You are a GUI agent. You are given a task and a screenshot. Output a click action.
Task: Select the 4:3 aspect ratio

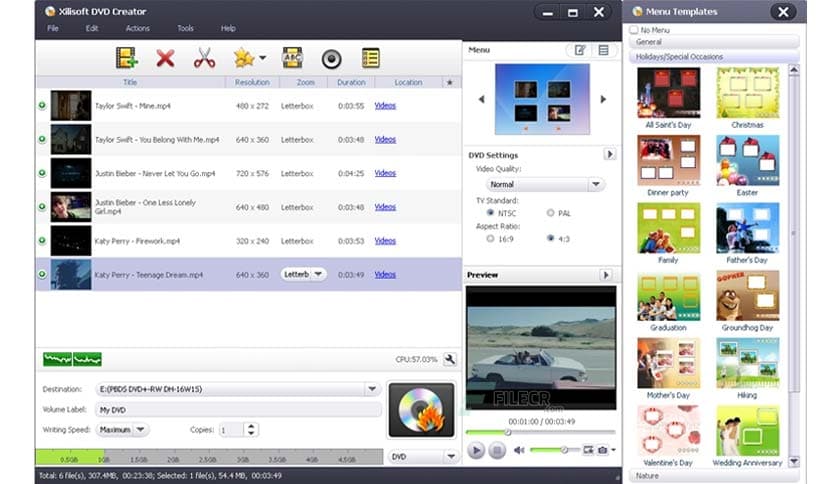pyautogui.click(x=550, y=238)
